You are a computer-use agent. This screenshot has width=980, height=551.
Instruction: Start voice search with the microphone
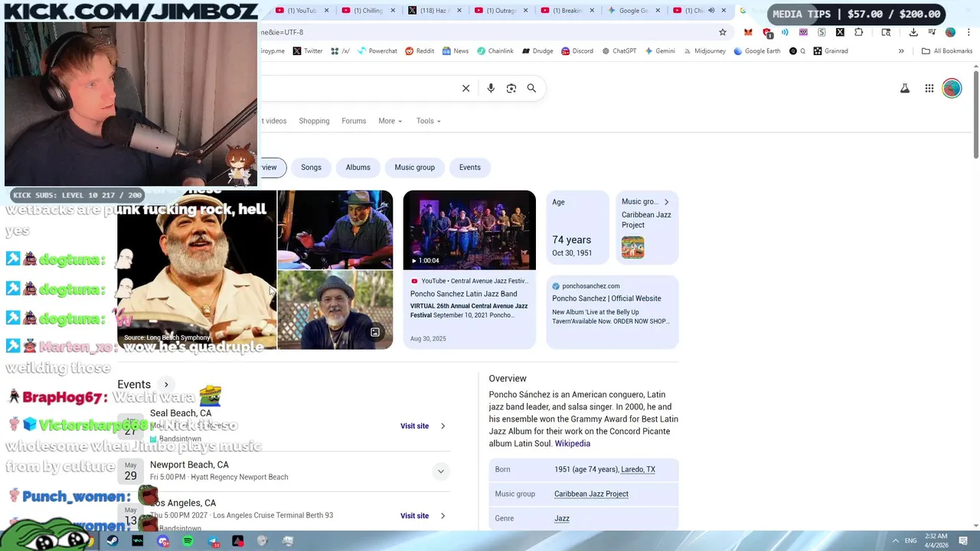pyautogui.click(x=491, y=88)
